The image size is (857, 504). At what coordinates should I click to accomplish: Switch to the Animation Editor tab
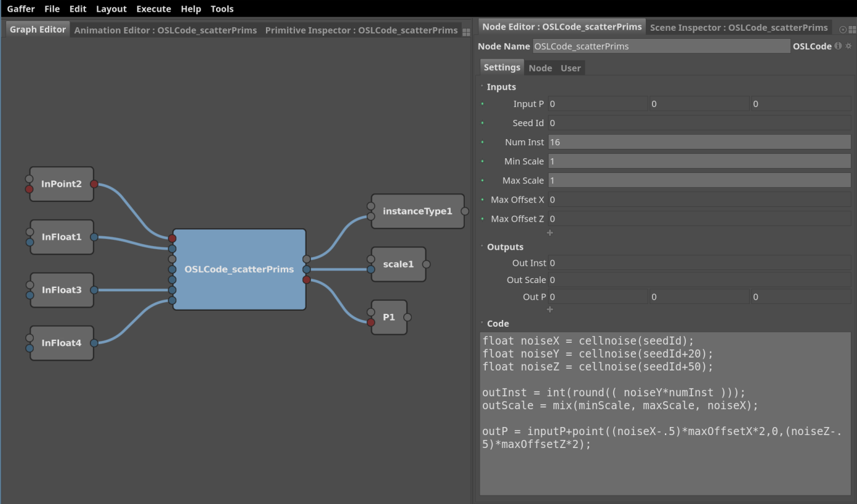(166, 30)
